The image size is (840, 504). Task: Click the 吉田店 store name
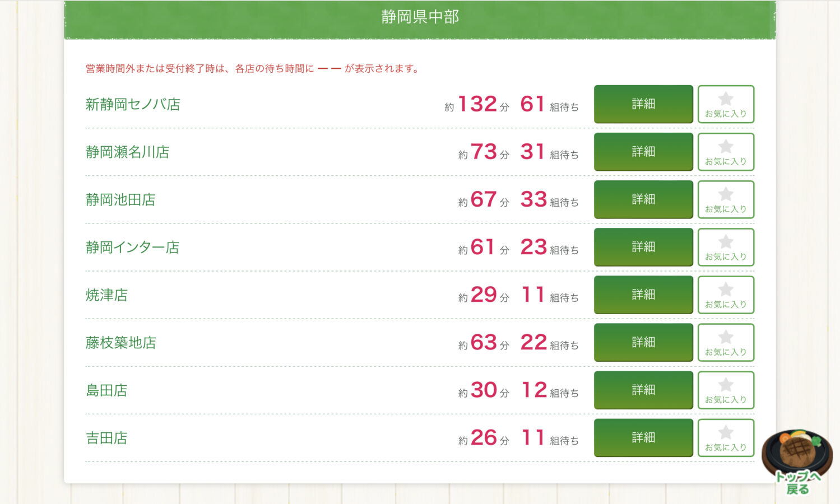(x=106, y=438)
